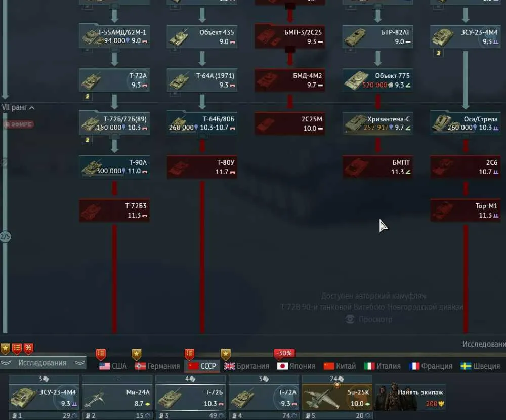506x420 pixels.
Task: Select the Т-64Б/80Б vehicle card
Action: click(202, 123)
